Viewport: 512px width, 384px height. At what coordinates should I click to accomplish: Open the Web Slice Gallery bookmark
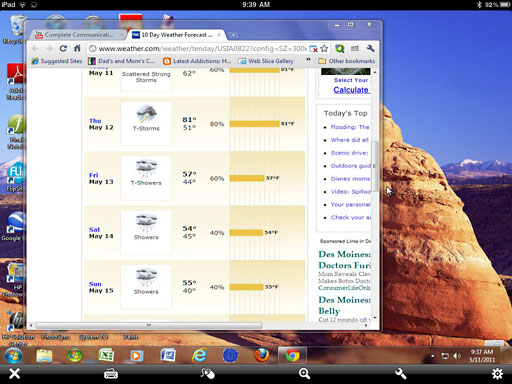[x=266, y=61]
